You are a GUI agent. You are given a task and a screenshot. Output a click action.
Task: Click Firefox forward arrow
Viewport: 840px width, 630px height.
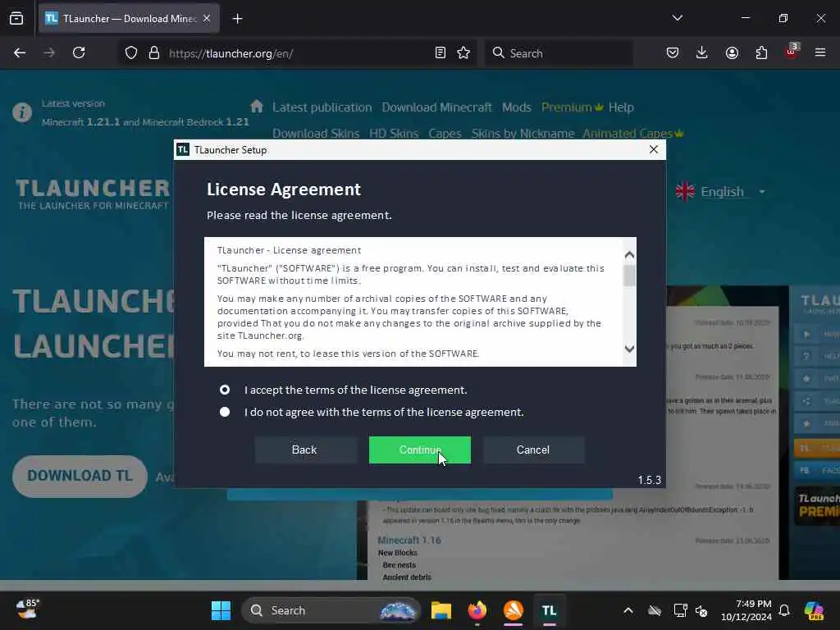(x=49, y=52)
